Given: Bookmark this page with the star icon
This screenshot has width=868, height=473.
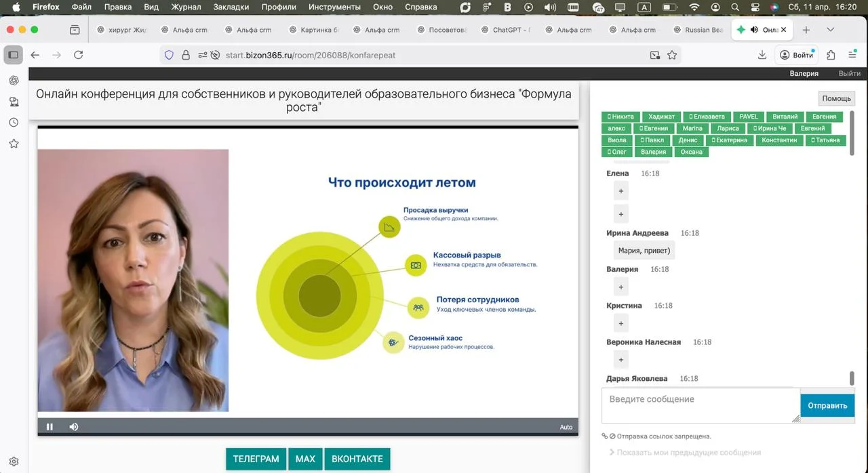Looking at the screenshot, I should 672,55.
